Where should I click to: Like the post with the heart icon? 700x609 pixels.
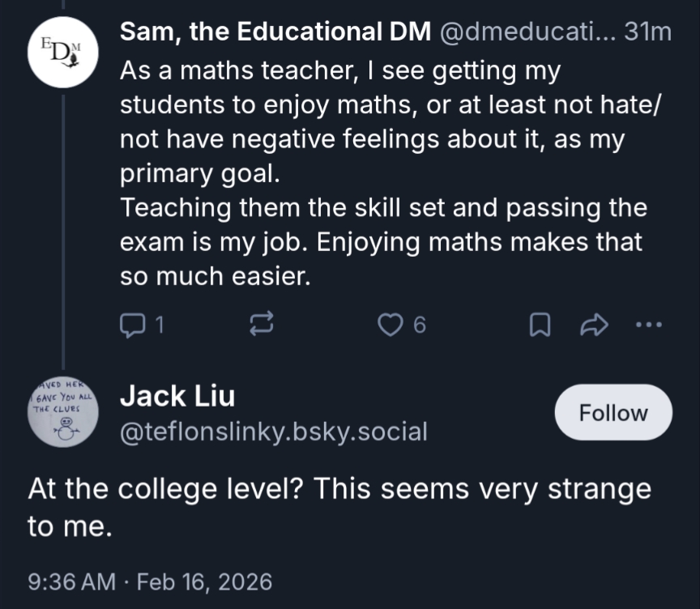click(391, 326)
